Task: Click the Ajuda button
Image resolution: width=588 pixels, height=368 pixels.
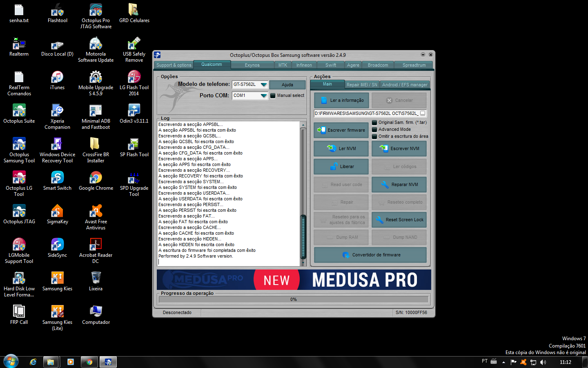Action: click(x=287, y=85)
